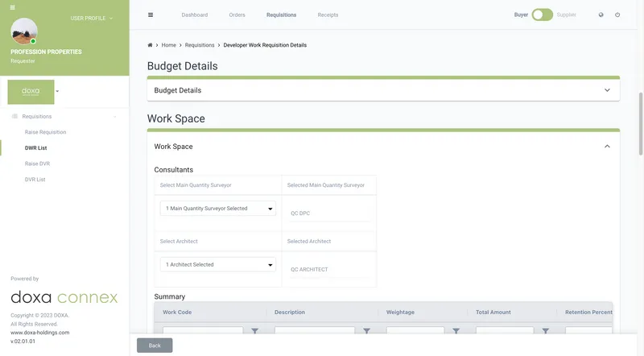Click the home icon in breadcrumb
644x356 pixels.
151,45
